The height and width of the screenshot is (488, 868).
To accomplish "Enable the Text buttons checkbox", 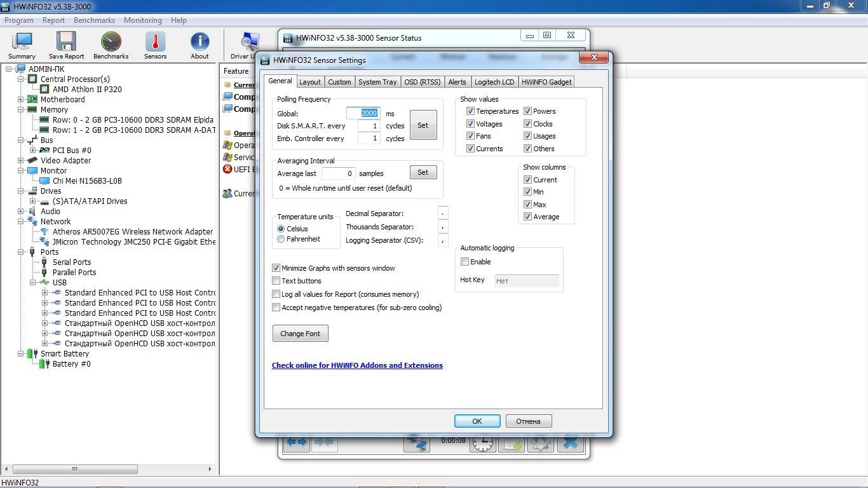I will tap(276, 281).
